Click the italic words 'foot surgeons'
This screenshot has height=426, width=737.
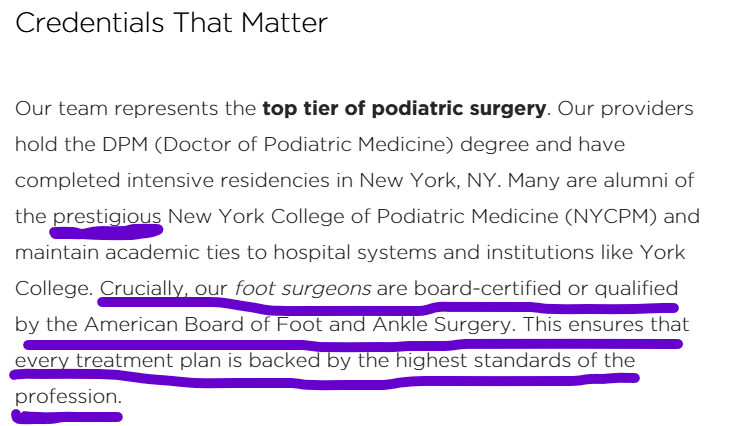point(303,288)
